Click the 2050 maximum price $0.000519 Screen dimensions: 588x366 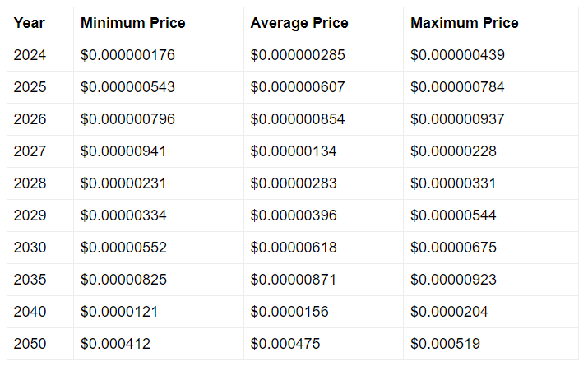pos(445,344)
